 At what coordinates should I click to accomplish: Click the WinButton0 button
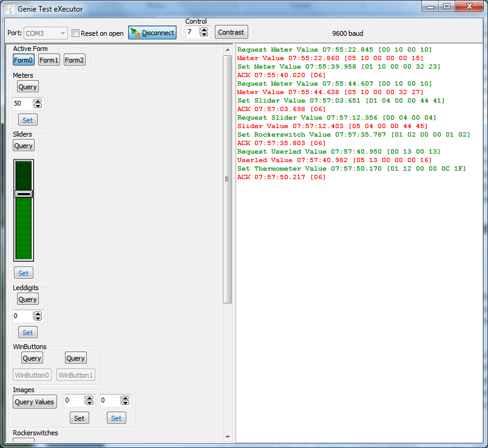pos(32,375)
